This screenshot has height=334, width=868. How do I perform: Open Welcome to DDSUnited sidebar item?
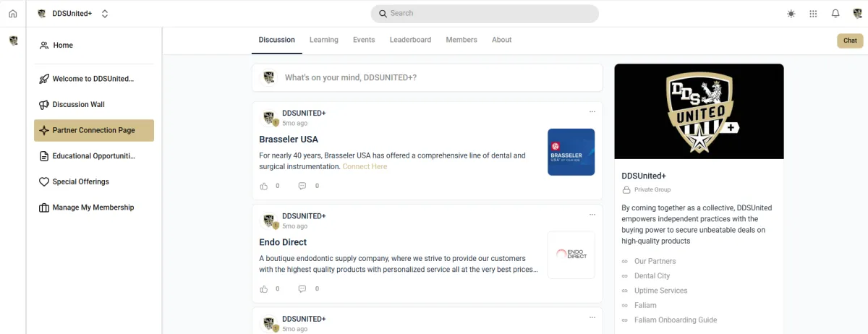[x=94, y=79]
